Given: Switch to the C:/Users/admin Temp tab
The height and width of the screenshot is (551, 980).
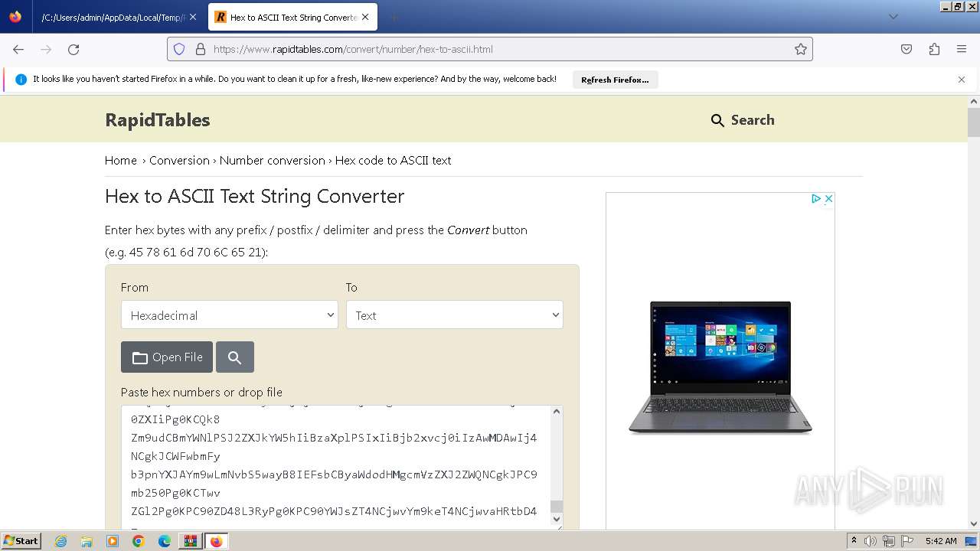Looking at the screenshot, I should [113, 17].
